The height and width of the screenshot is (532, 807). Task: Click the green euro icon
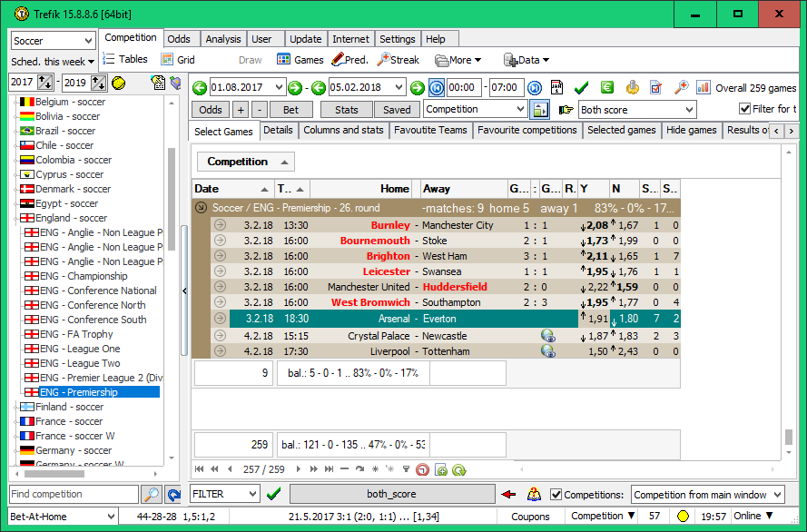(607, 87)
